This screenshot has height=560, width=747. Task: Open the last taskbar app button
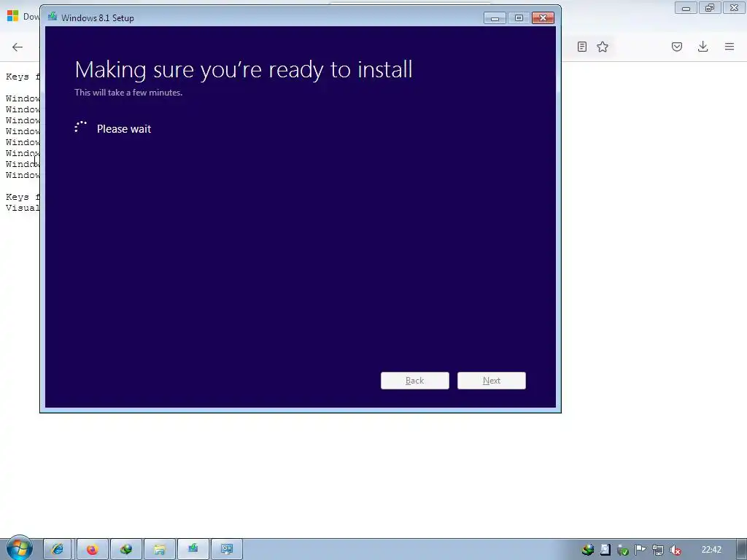pos(227,550)
